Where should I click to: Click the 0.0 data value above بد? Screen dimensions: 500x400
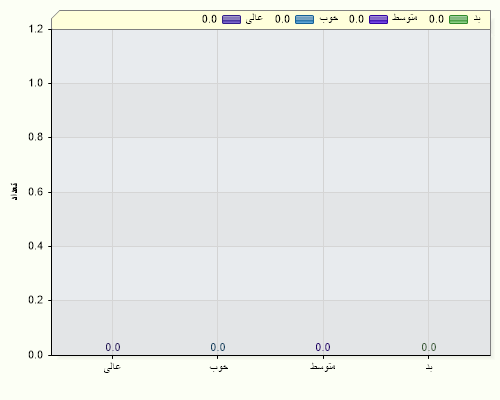pyautogui.click(x=429, y=347)
